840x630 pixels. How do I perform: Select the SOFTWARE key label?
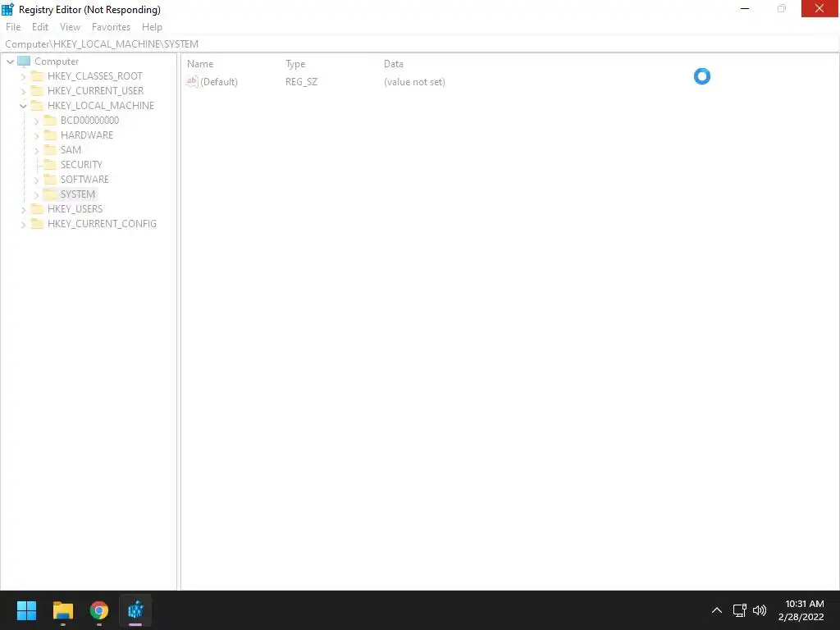(84, 179)
